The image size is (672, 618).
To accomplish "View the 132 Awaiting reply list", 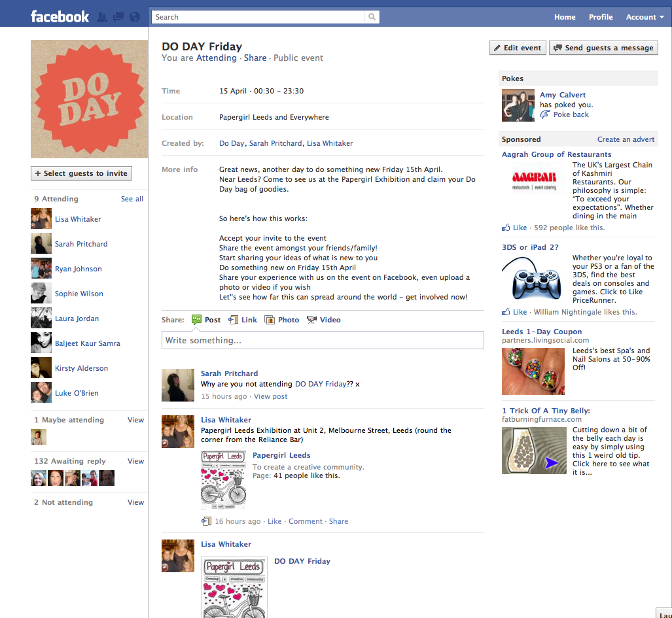I will 135,461.
